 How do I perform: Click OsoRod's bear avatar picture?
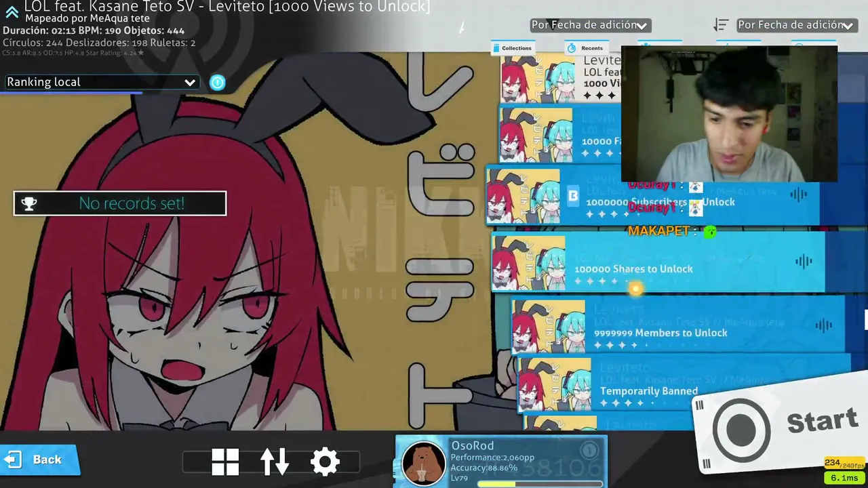click(424, 463)
